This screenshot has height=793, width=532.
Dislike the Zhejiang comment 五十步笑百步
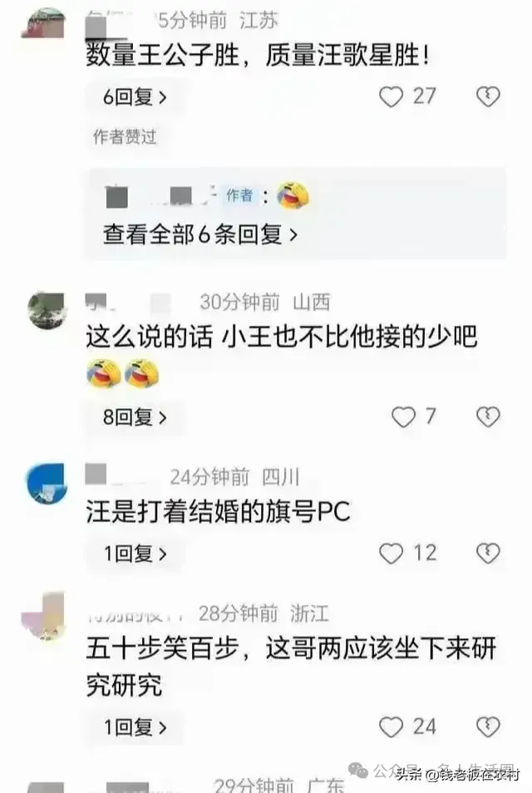pos(488,727)
